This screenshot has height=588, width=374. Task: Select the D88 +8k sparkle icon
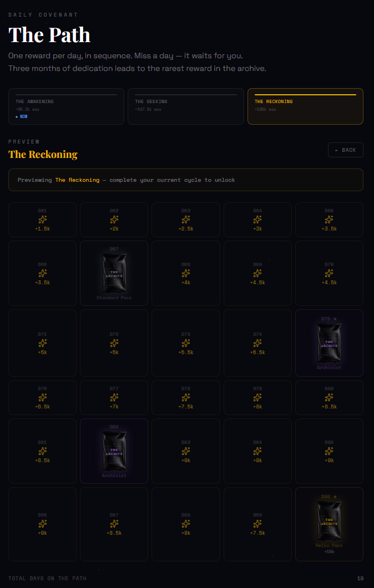click(x=186, y=524)
